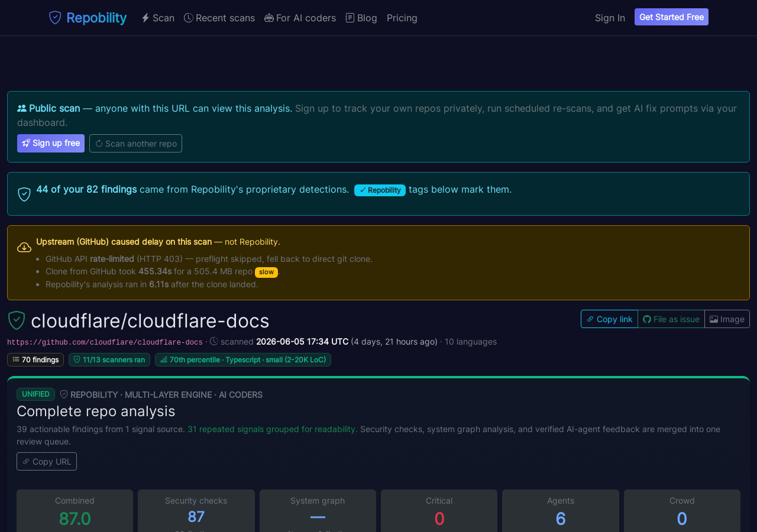Click the 70th percentile Typescript badge
This screenshot has height=532, width=757.
point(243,359)
